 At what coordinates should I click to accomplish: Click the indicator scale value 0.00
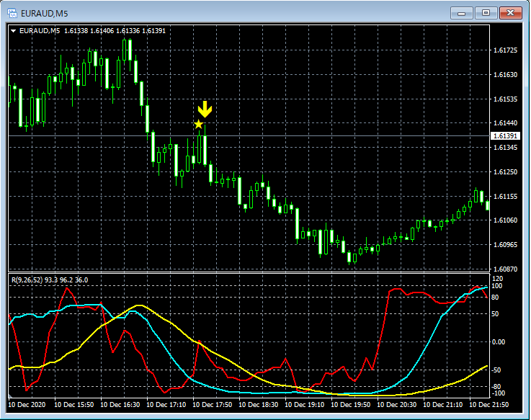coord(499,342)
